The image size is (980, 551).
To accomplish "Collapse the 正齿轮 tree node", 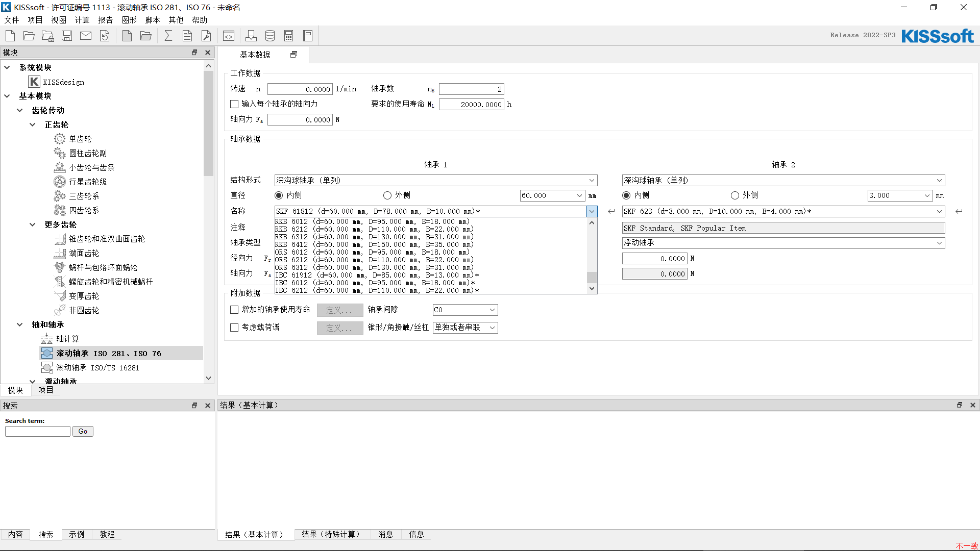I will [33, 124].
